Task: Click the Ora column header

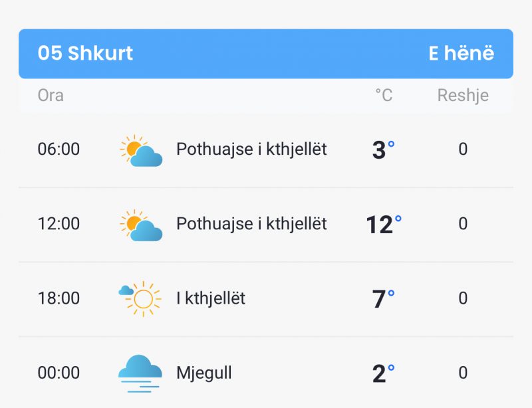Action: [51, 95]
